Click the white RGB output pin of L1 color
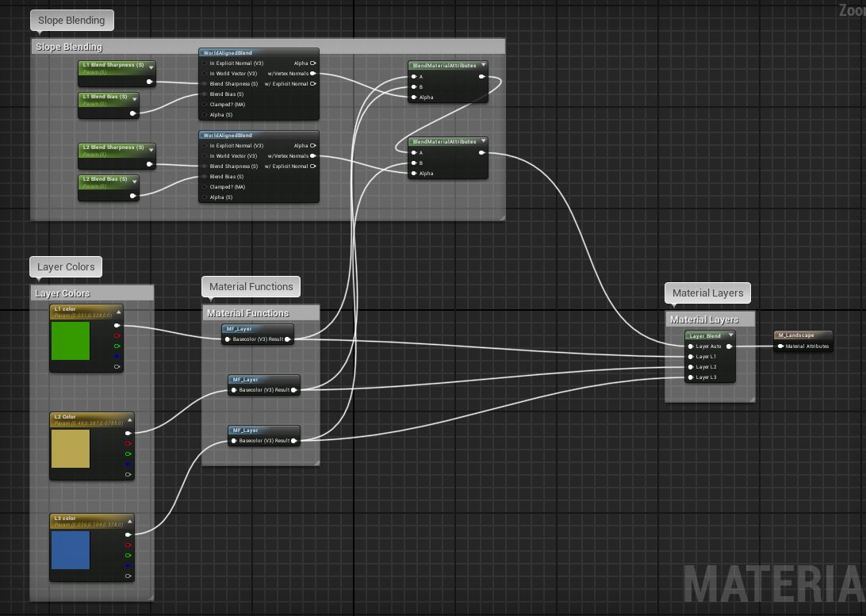 [117, 326]
